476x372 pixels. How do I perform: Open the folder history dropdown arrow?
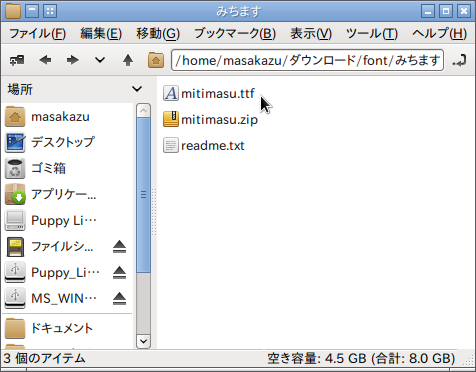100,60
